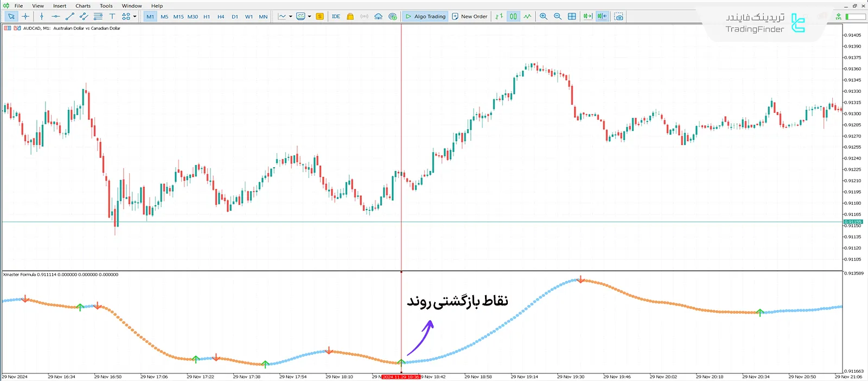Choose the horizontal line tool
868x381 pixels.
[55, 16]
